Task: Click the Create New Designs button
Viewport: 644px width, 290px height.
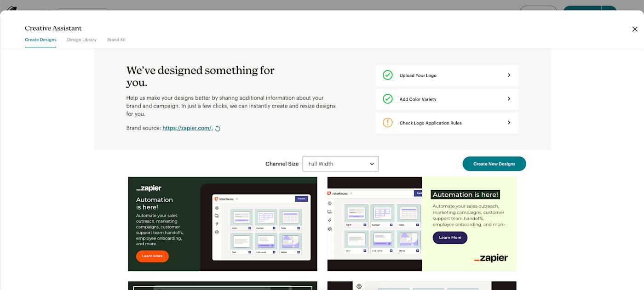Action: (x=494, y=164)
